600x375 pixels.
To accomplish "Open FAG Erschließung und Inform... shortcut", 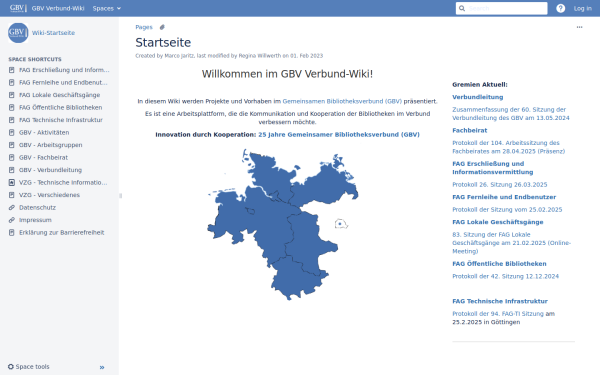I will 64,70.
